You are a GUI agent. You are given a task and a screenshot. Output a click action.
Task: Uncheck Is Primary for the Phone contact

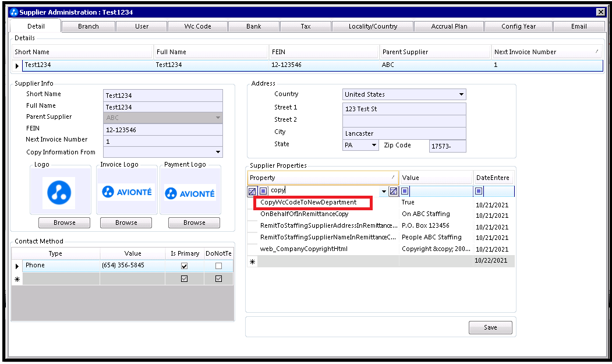(184, 266)
